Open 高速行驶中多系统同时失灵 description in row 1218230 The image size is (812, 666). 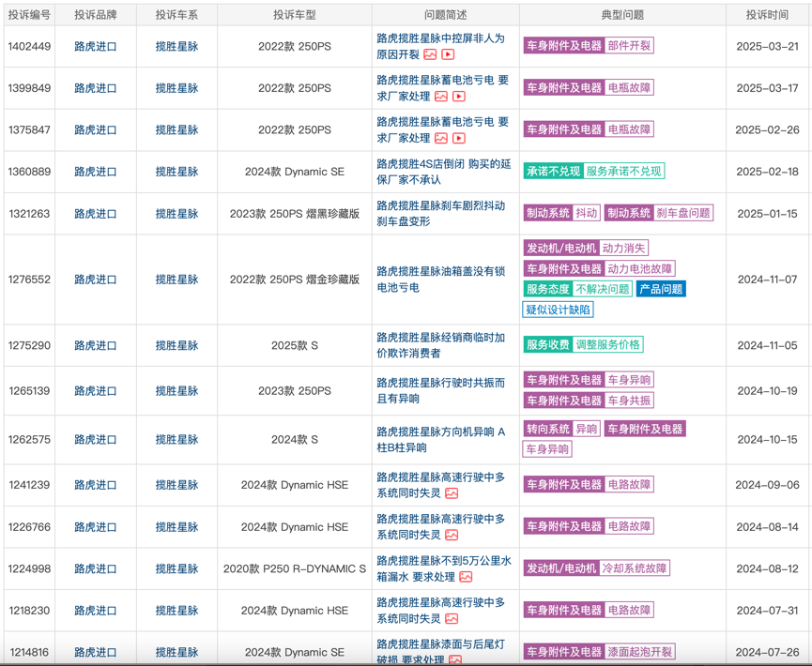440,611
